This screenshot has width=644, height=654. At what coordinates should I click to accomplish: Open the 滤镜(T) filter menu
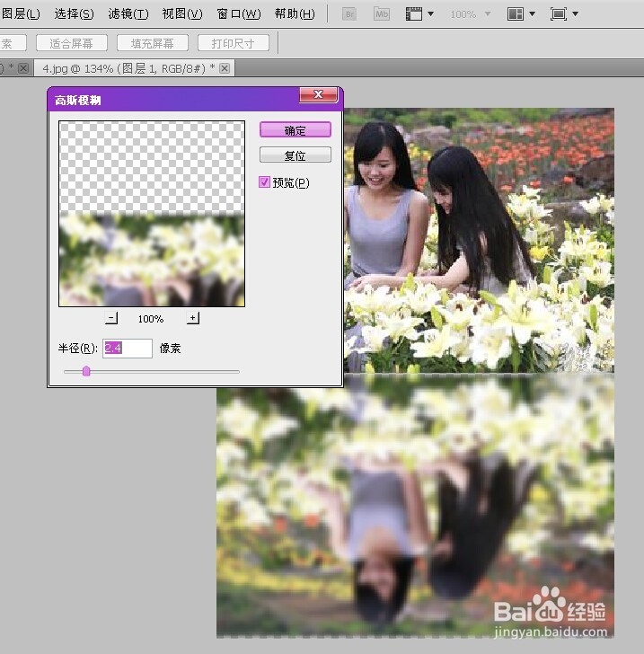coord(128,14)
